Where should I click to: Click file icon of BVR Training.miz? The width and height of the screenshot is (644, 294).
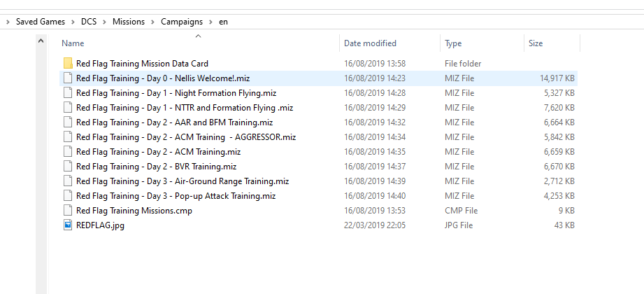(69, 167)
